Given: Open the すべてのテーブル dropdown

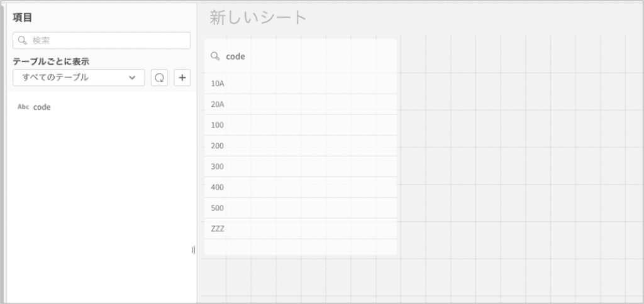Looking at the screenshot, I should pyautogui.click(x=79, y=77).
